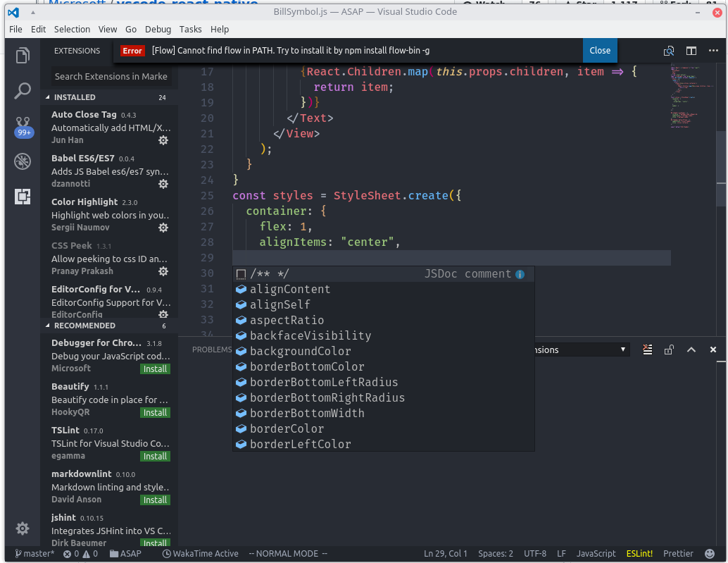Click Spaces: 2 indentation in status bar
This screenshot has height=563, width=728.
[496, 553]
